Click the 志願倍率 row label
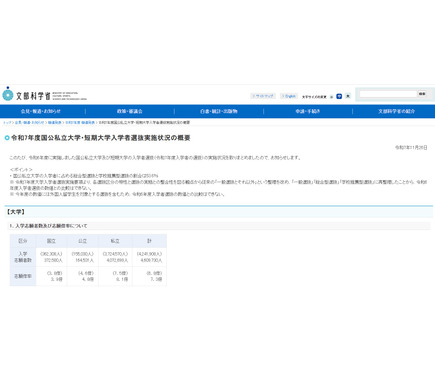The width and height of the screenshot is (435, 375). (x=23, y=276)
